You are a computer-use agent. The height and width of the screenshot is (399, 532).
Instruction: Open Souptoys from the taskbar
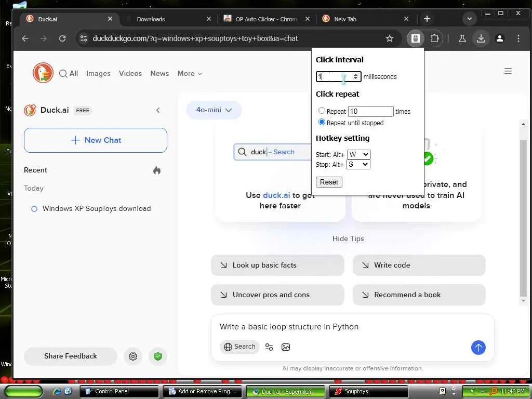coord(368,392)
